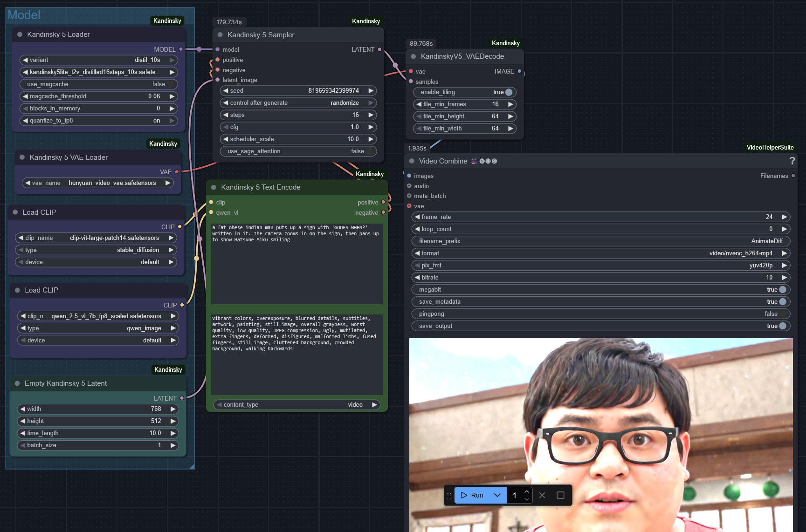Image resolution: width=806 pixels, height=532 pixels.
Task: Click the filename_prefix AnimateDiff field
Action: point(601,241)
